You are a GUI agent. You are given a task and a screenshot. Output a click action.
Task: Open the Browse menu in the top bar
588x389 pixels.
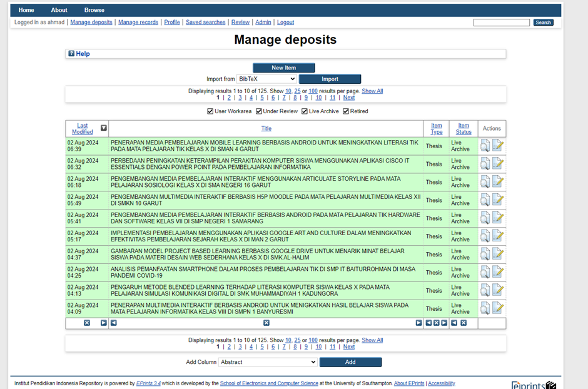tap(94, 10)
